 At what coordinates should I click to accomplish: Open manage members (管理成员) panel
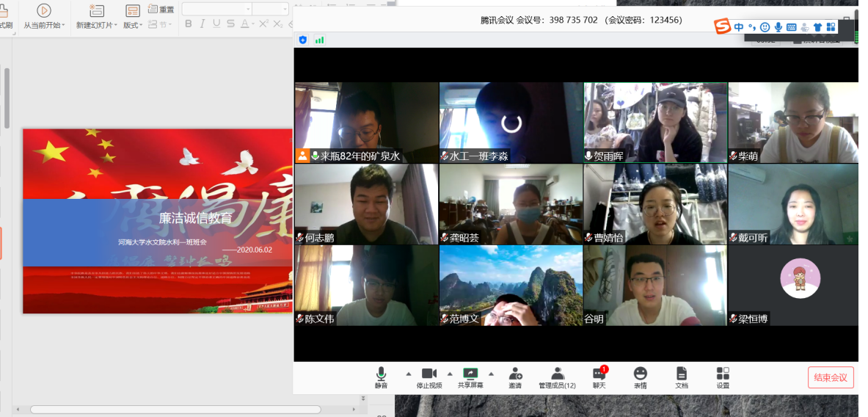[558, 377]
